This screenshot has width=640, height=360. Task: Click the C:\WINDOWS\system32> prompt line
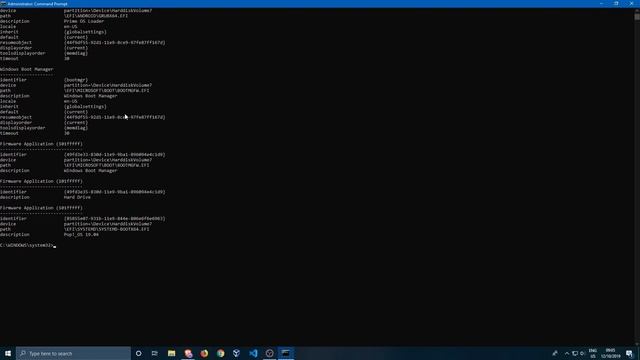click(x=27, y=245)
